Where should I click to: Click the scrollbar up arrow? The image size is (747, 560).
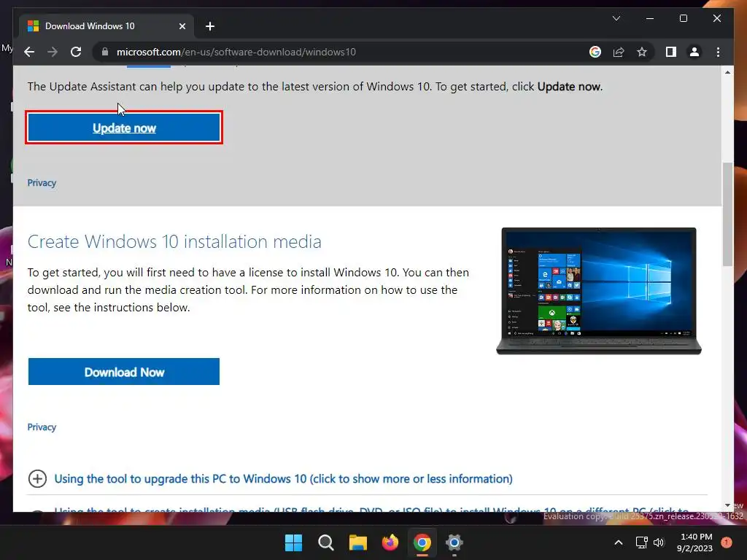pyautogui.click(x=727, y=72)
